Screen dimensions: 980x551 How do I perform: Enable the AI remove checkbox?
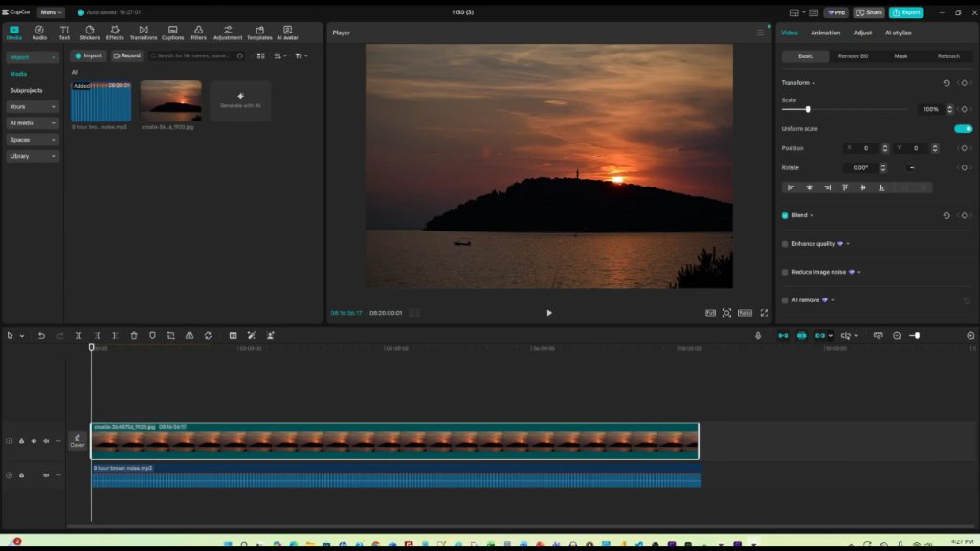[785, 300]
